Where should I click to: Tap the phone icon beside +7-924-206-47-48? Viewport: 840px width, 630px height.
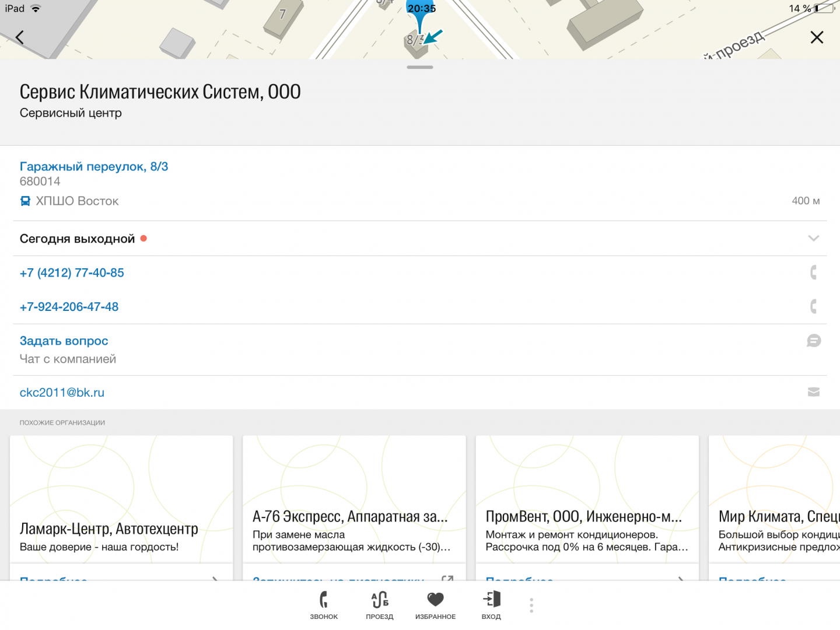pos(813,306)
